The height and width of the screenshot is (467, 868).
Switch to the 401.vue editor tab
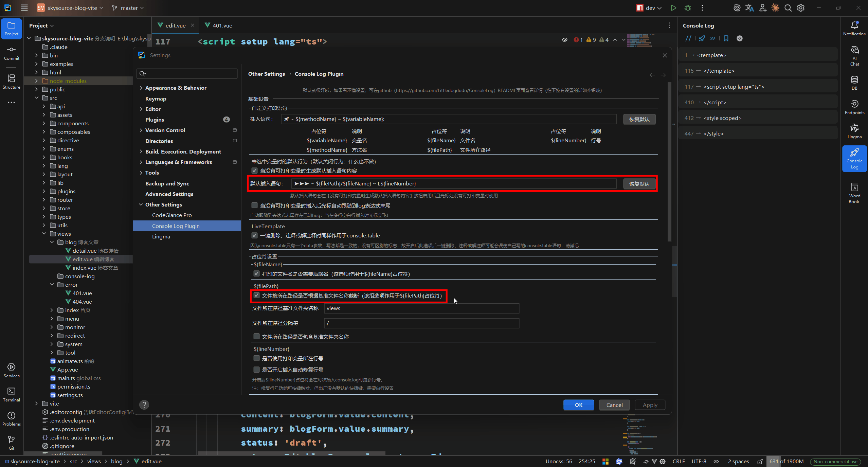coord(219,25)
